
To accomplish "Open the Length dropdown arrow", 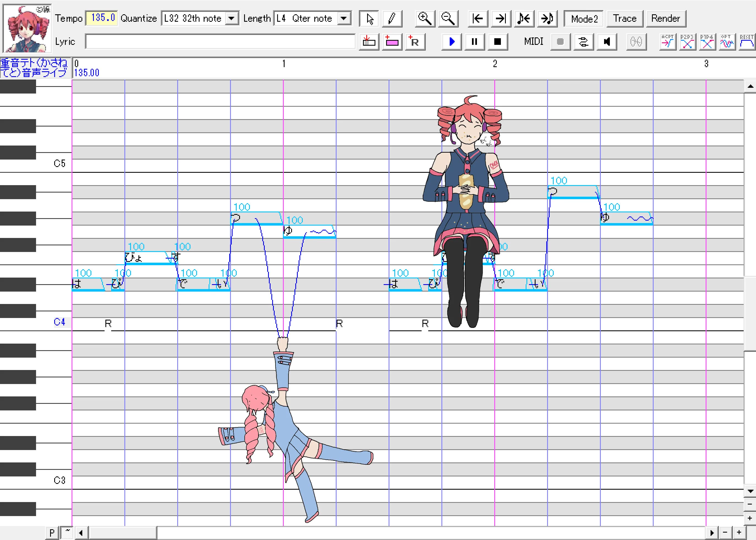I will 344,18.
